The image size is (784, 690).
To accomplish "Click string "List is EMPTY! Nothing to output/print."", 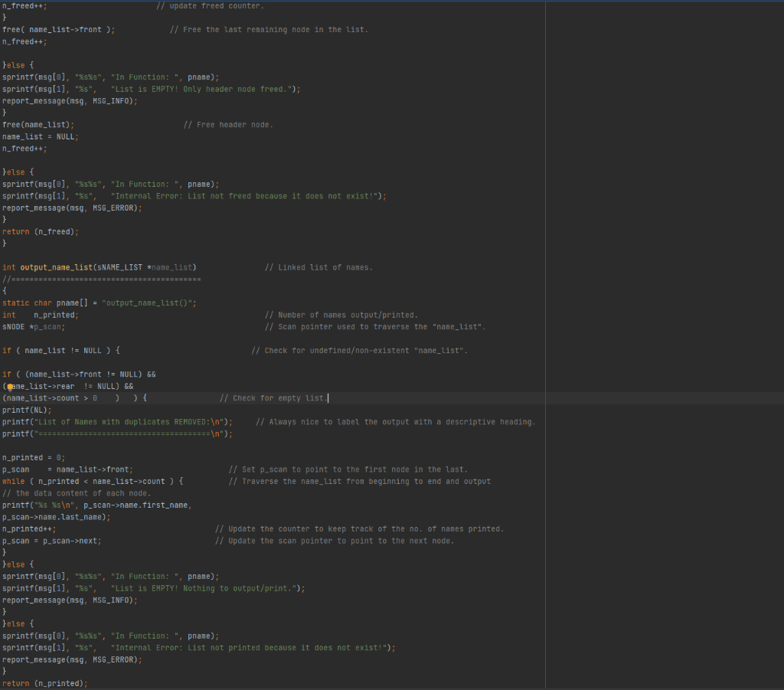I will pos(205,588).
